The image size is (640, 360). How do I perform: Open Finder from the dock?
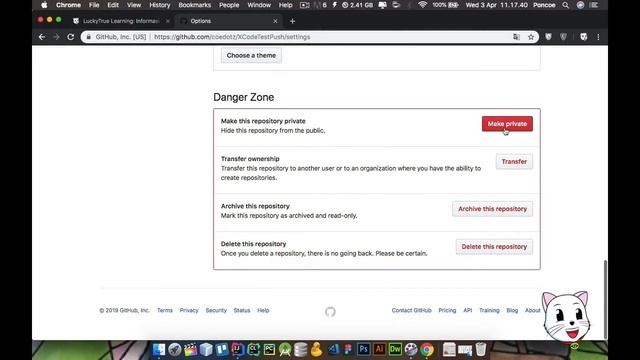pyautogui.click(x=159, y=349)
